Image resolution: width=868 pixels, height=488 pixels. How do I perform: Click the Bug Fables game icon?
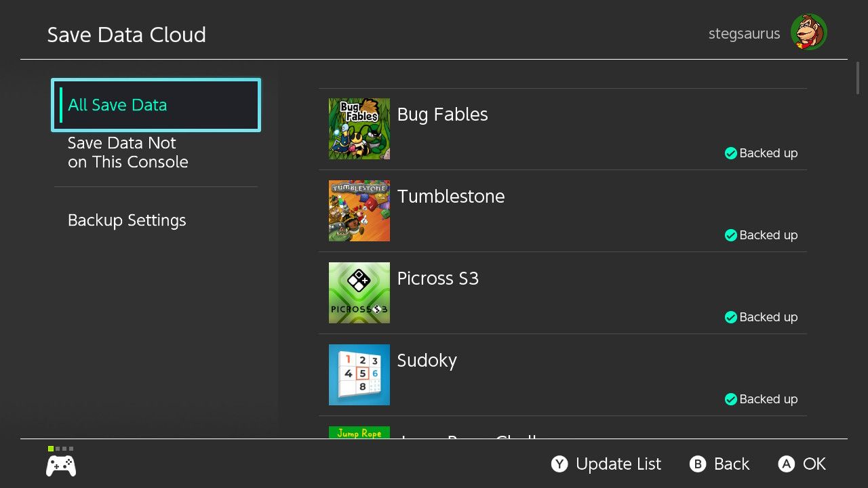coord(359,129)
